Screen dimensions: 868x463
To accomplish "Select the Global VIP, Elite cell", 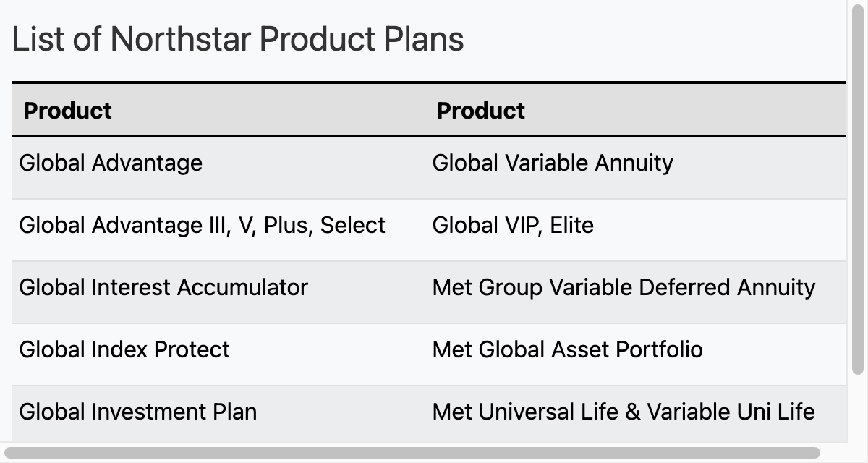I will 635,230.
